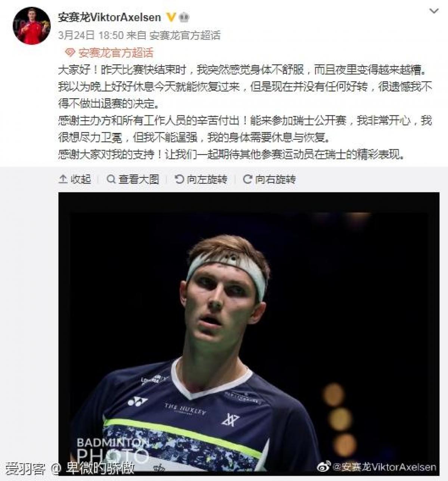Click the diamond super topic icon

point(70,53)
